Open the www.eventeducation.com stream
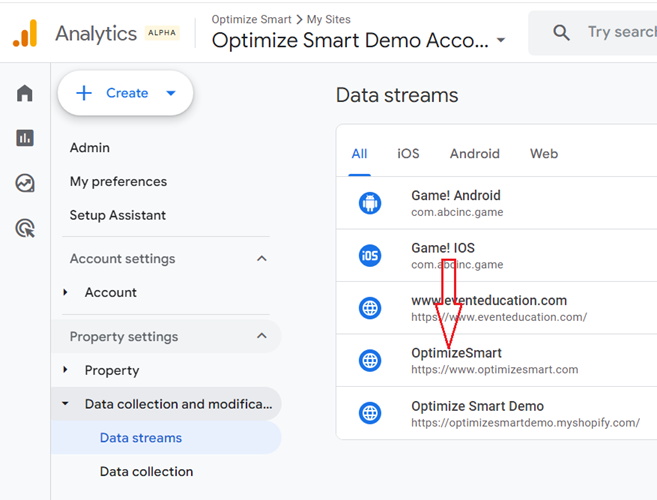 [497, 308]
